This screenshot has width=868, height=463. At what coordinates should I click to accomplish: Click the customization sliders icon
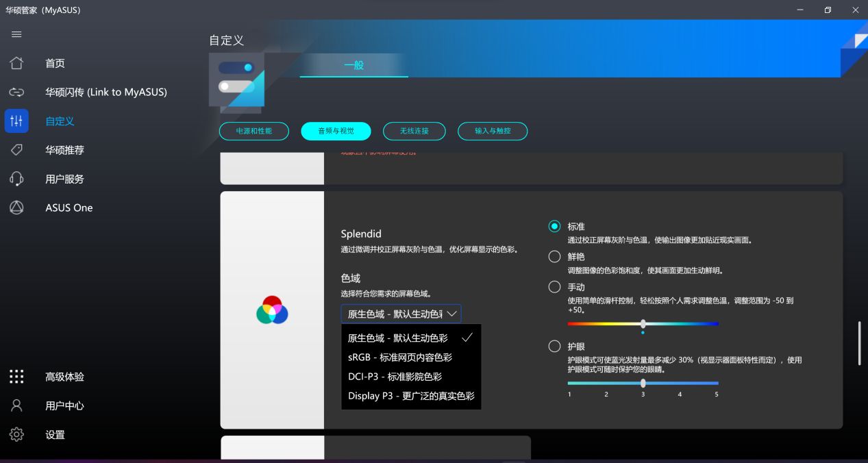(x=16, y=121)
